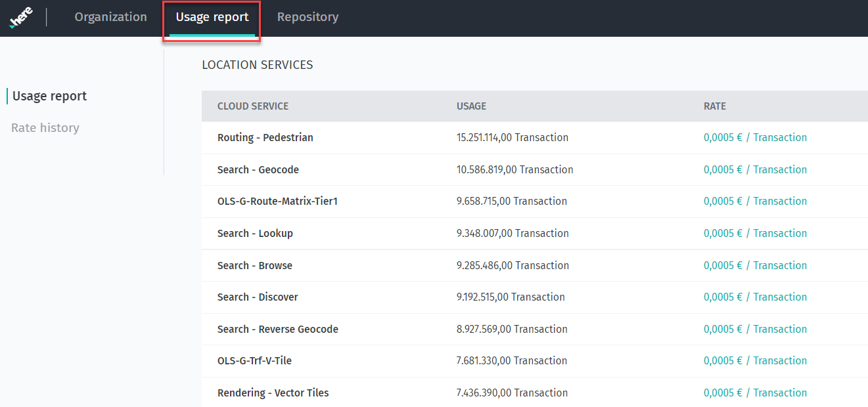
Task: Open Rate history in the sidebar
Action: [x=45, y=127]
